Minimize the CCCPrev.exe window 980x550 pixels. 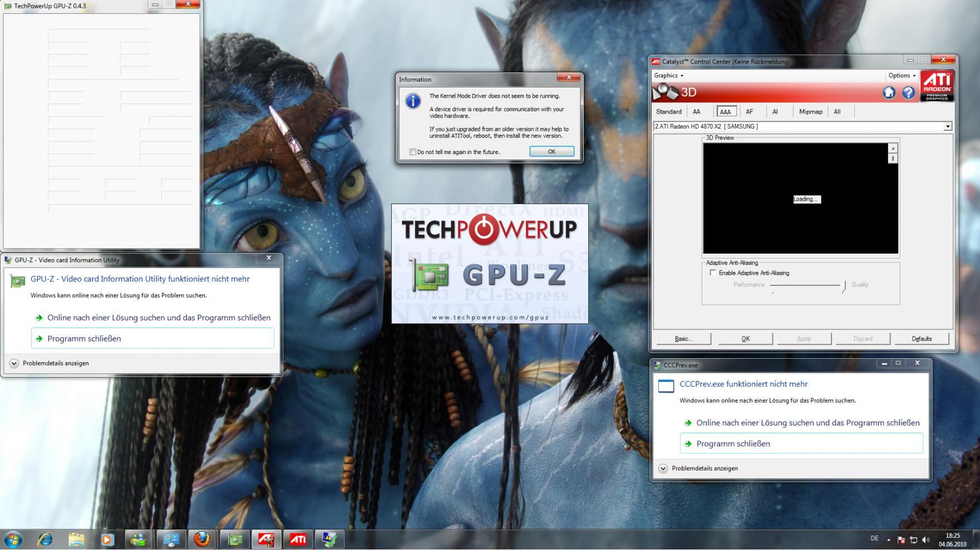[x=884, y=363]
